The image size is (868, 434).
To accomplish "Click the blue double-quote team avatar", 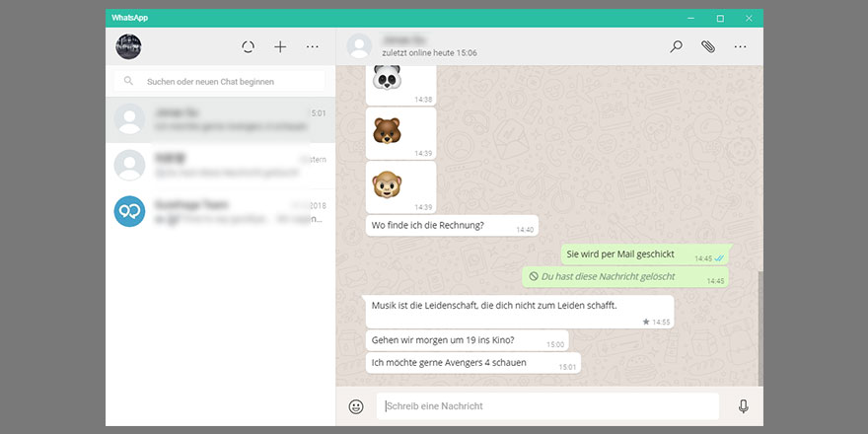I will coord(129,211).
